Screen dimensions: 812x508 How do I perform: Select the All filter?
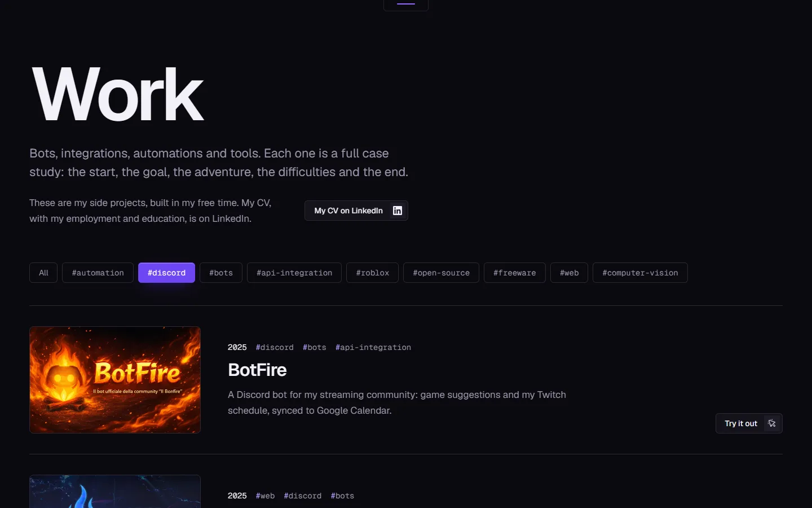pyautogui.click(x=43, y=273)
